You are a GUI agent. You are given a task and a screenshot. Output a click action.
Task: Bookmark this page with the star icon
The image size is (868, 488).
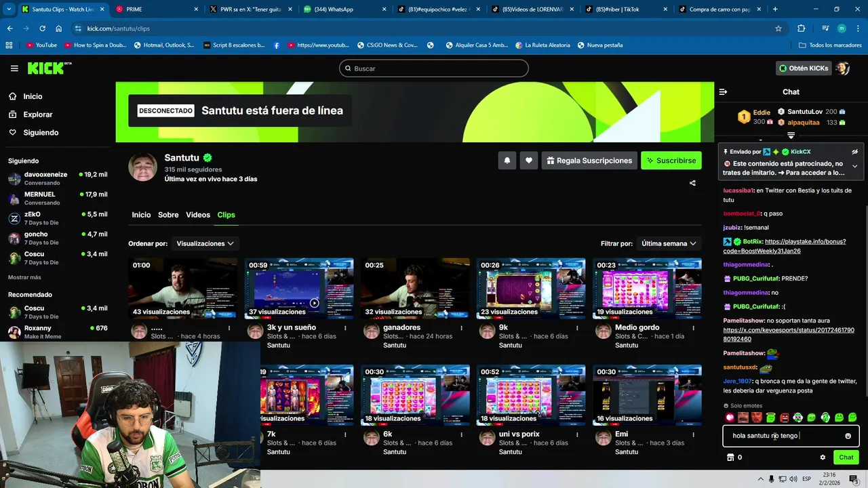778,28
